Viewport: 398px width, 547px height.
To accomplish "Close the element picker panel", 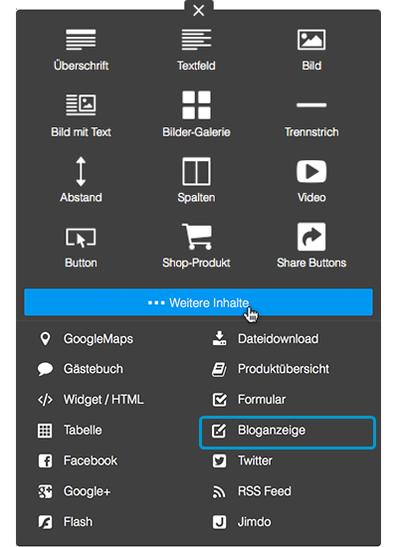I will pos(198,10).
